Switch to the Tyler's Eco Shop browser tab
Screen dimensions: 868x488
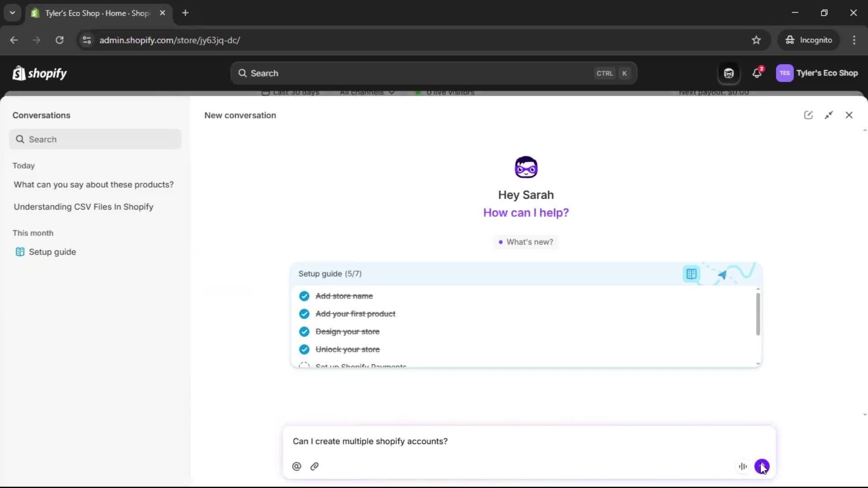[90, 13]
